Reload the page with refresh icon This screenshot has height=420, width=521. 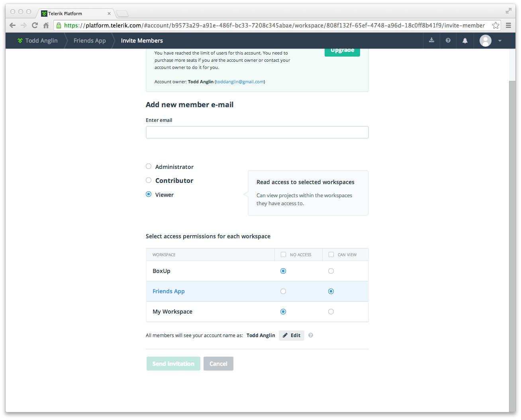(x=35, y=26)
